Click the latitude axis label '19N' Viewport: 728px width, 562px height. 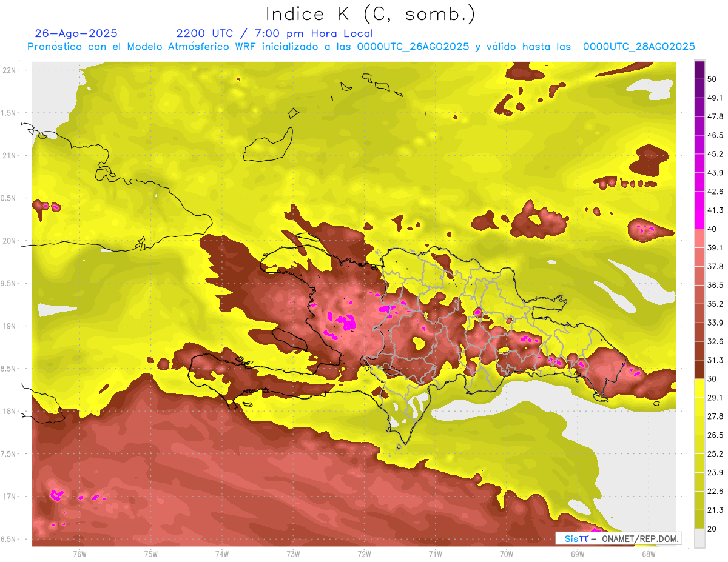(9, 326)
